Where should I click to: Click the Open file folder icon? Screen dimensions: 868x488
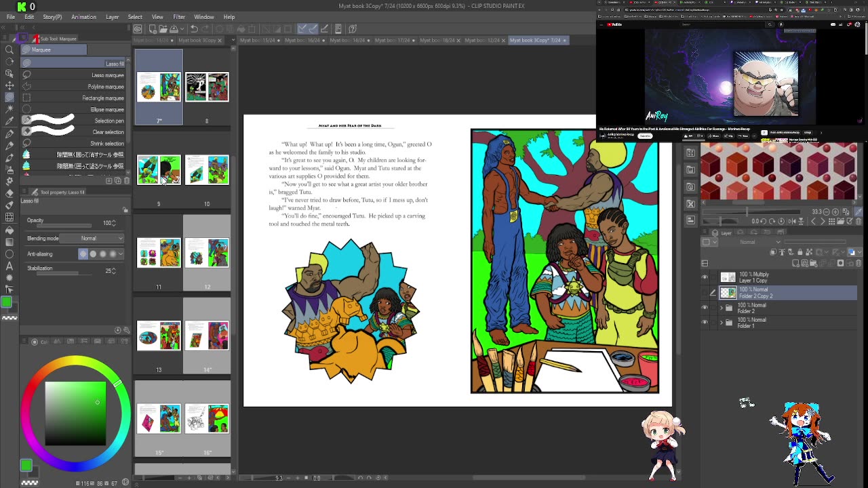pos(163,28)
